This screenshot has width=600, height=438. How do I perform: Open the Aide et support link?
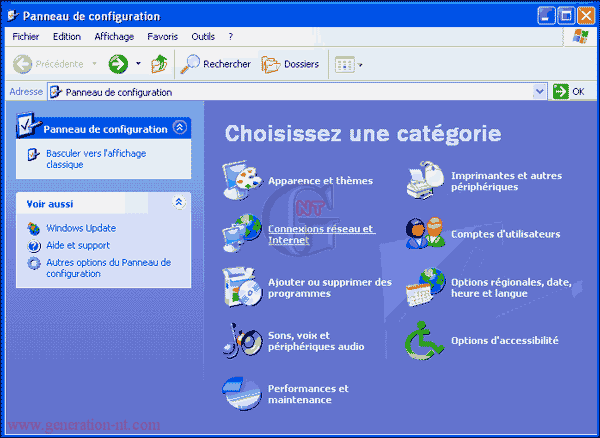[78, 245]
